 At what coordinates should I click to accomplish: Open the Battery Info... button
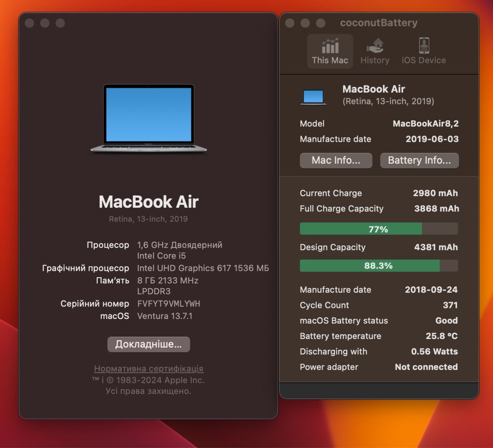click(419, 160)
